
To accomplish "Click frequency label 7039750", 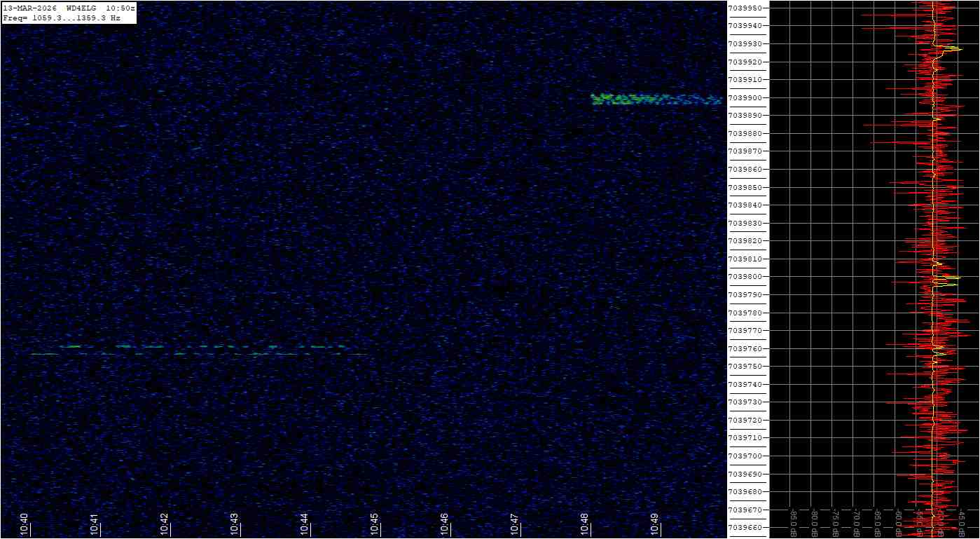I will point(745,367).
